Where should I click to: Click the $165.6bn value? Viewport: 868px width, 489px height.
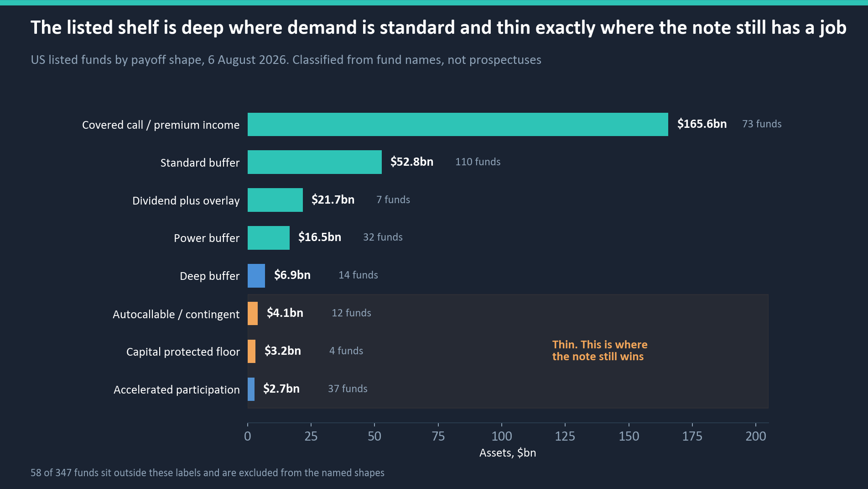702,124
